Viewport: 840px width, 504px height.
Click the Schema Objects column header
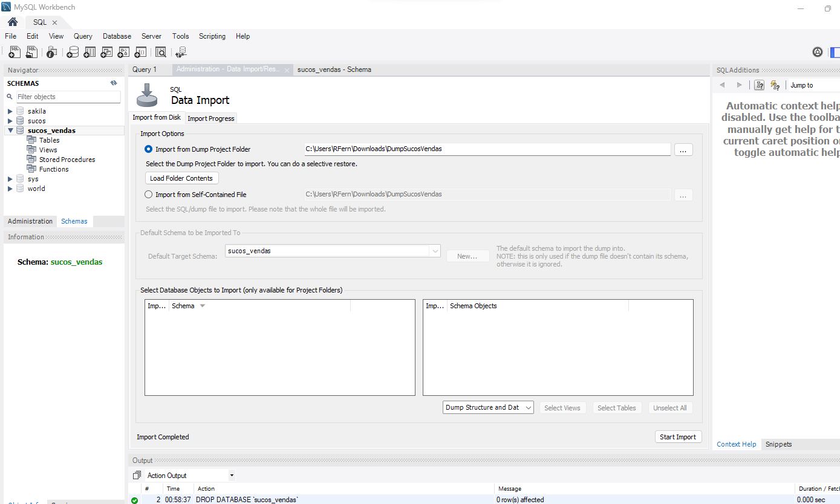pyautogui.click(x=538, y=306)
